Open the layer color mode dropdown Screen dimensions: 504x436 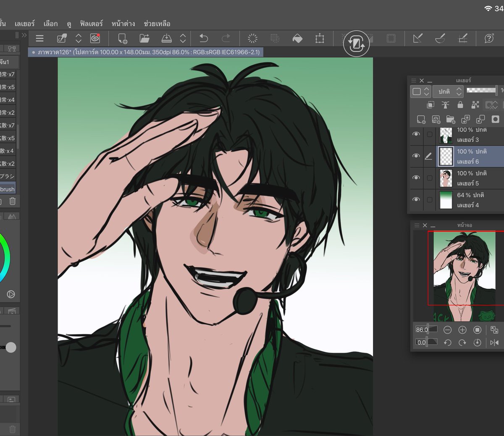point(421,91)
